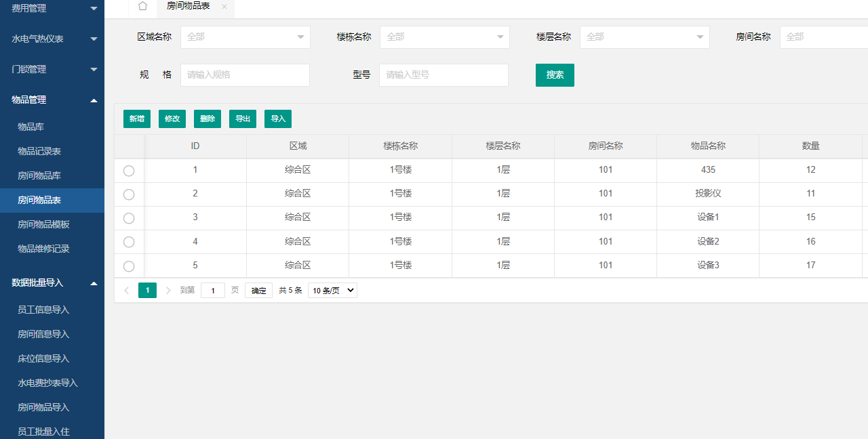Open the 楼栋名称 dropdown
The image size is (868, 439).
click(x=444, y=37)
